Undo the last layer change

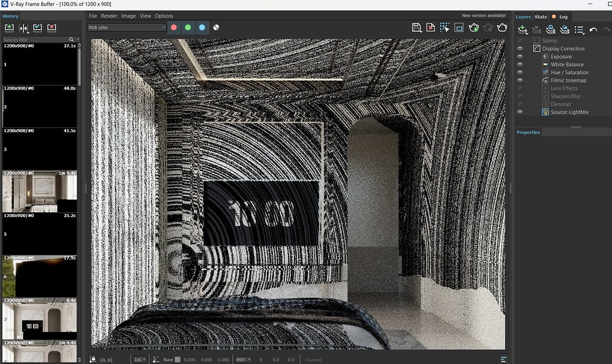(593, 28)
